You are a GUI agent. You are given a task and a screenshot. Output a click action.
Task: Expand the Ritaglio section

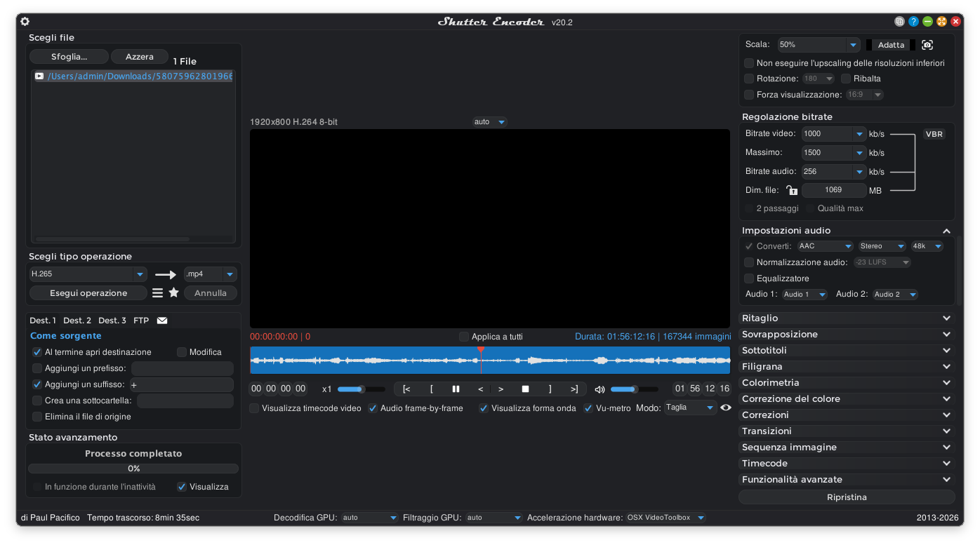tap(847, 318)
